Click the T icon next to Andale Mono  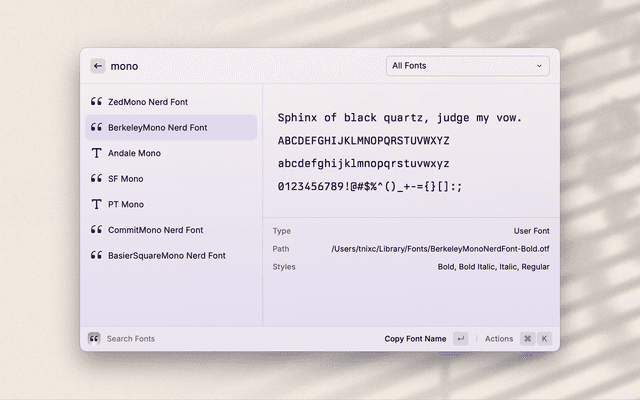97,153
